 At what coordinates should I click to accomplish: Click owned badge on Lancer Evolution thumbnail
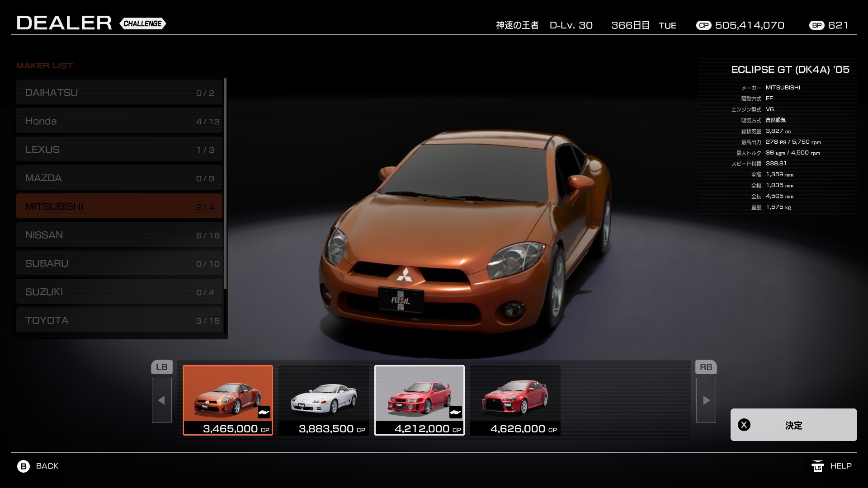tap(455, 412)
